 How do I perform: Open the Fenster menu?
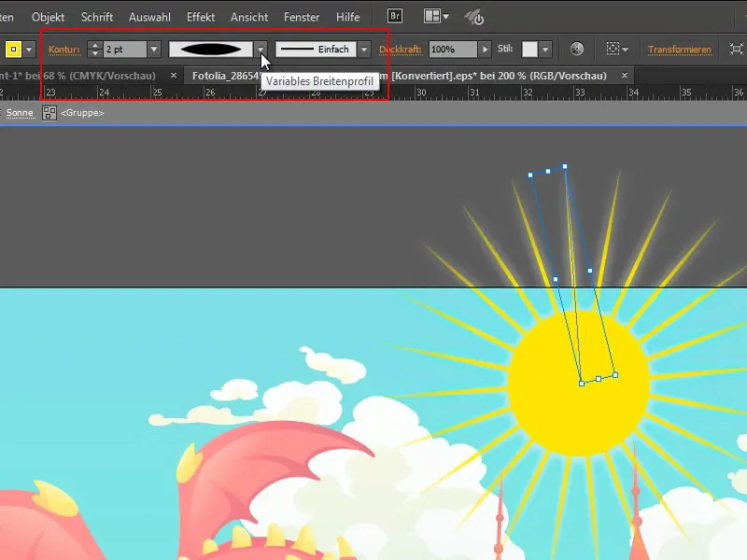[302, 17]
